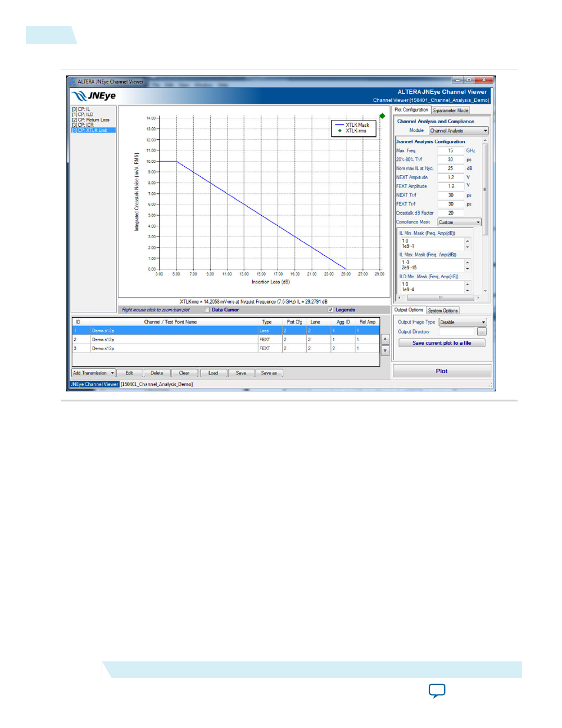Open the Output Options tab
Screen dimensions: 562x728
409,310
